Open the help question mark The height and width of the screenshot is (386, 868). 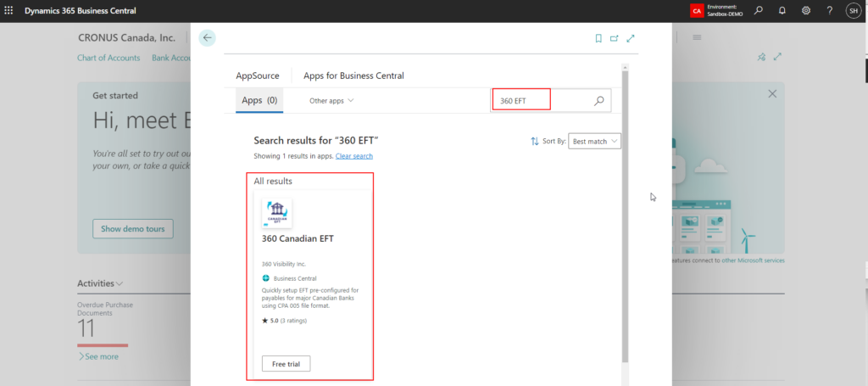829,10
